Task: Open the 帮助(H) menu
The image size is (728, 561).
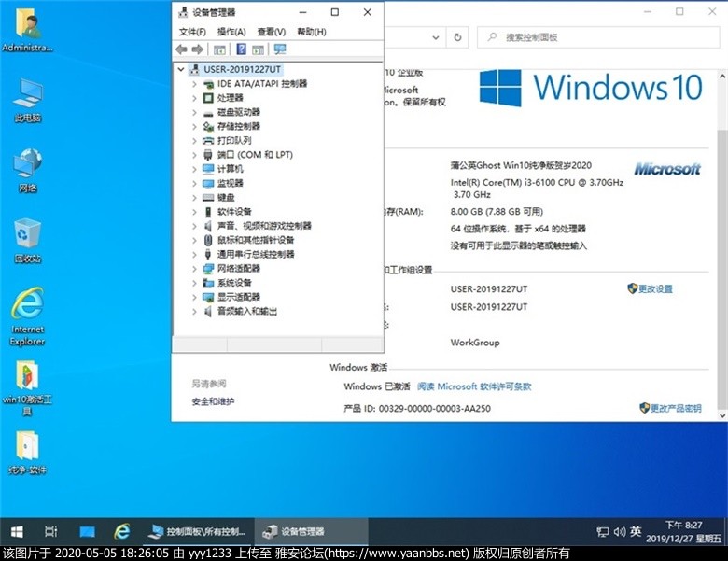Action: pos(312,32)
